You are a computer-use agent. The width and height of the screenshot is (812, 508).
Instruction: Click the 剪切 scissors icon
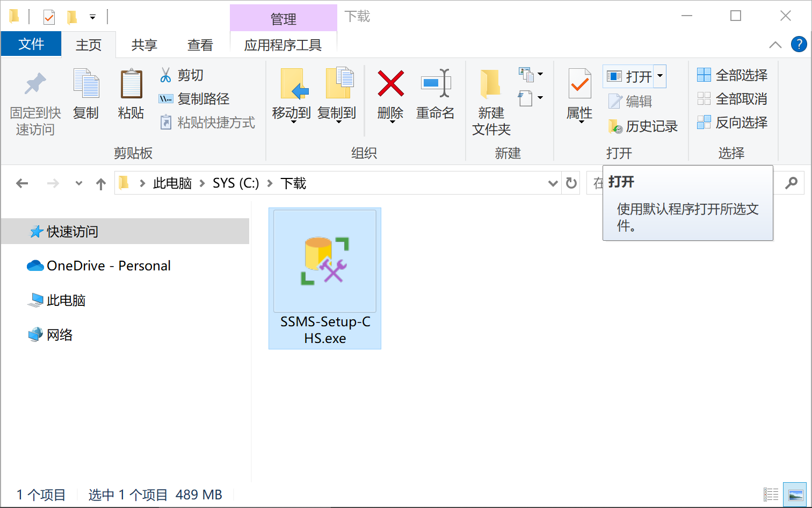[x=165, y=75]
